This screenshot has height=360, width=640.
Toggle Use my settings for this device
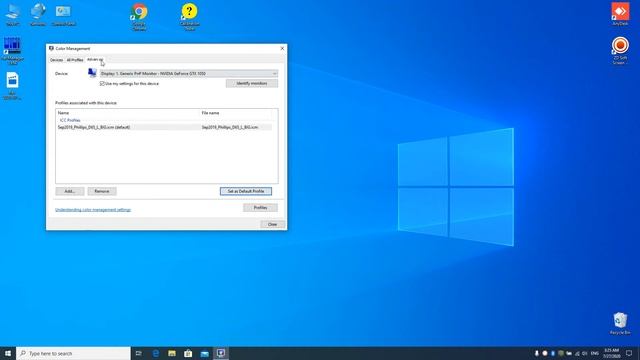102,83
